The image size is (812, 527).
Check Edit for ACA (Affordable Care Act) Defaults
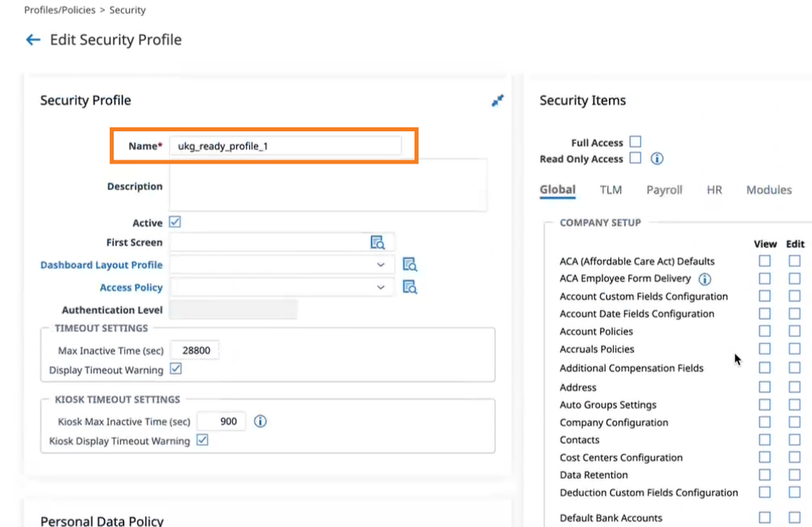794,261
